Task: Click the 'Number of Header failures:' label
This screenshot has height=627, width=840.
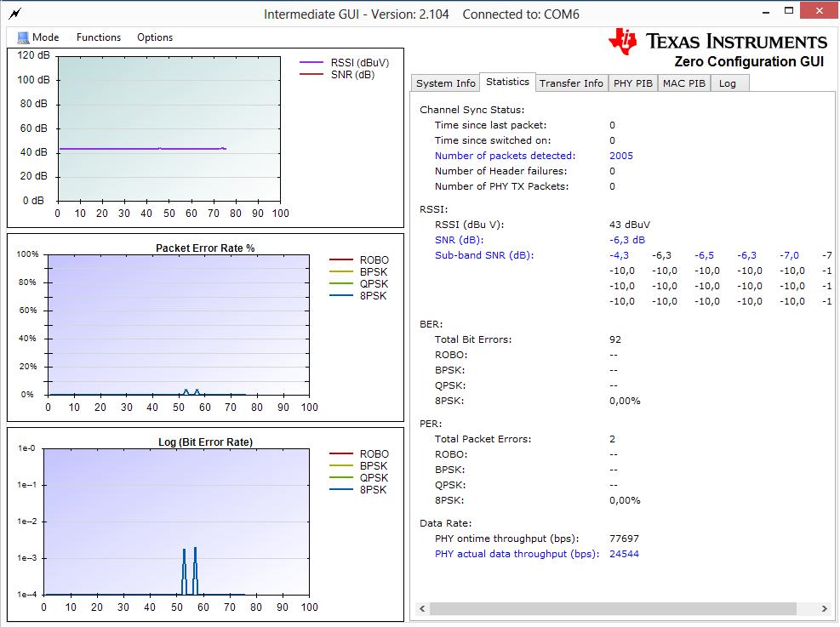Action: pos(501,171)
